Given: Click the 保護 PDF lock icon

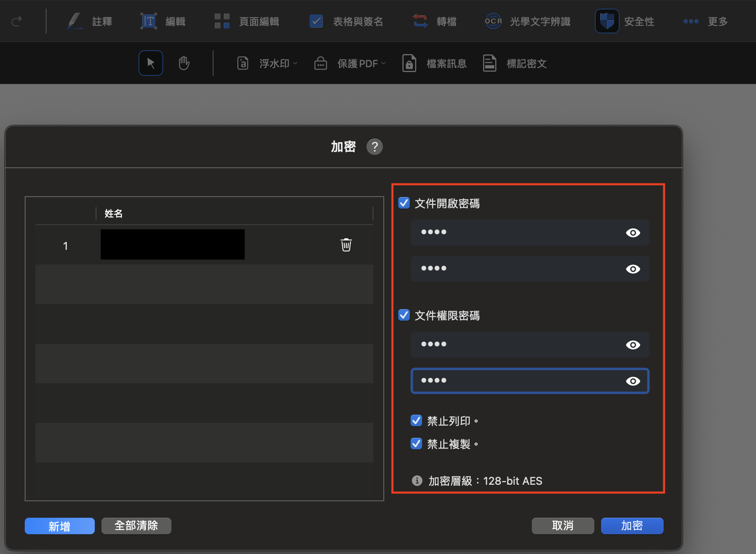Looking at the screenshot, I should (x=321, y=63).
